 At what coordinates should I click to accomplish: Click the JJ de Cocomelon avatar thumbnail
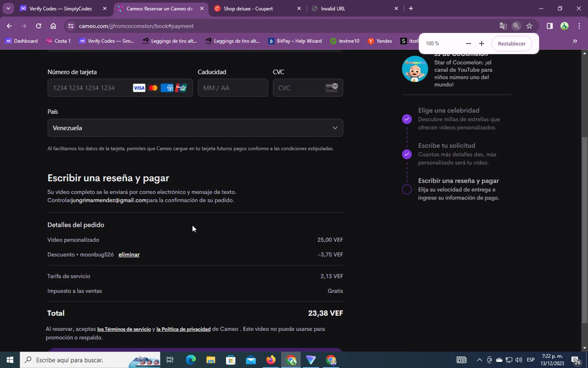coord(415,69)
